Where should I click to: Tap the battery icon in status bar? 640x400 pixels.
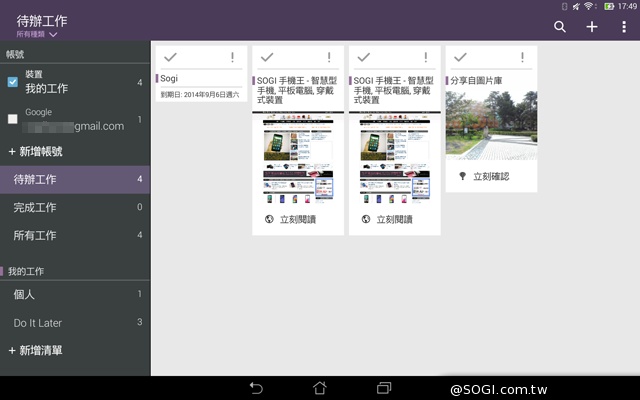pos(609,6)
